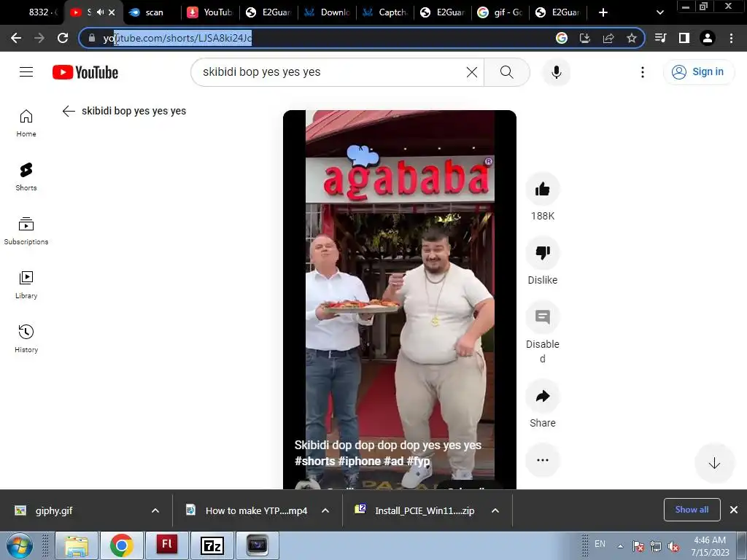
Task: Like the short with thumbs up
Action: (542, 189)
